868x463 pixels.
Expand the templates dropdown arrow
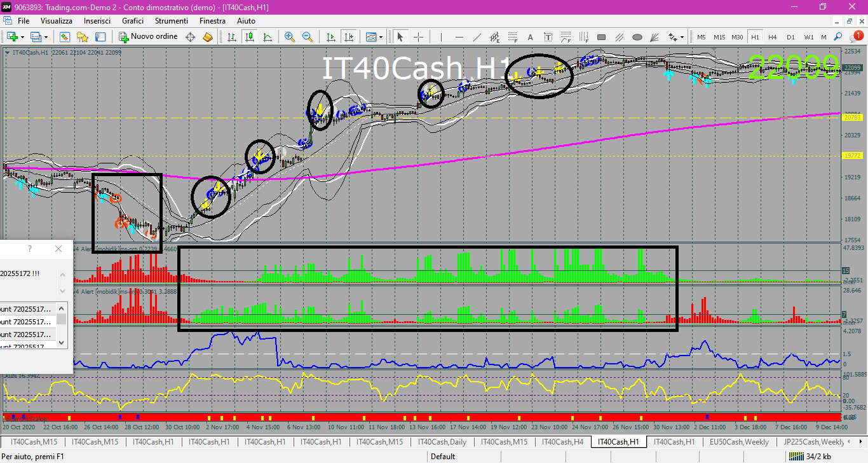pos(381,37)
